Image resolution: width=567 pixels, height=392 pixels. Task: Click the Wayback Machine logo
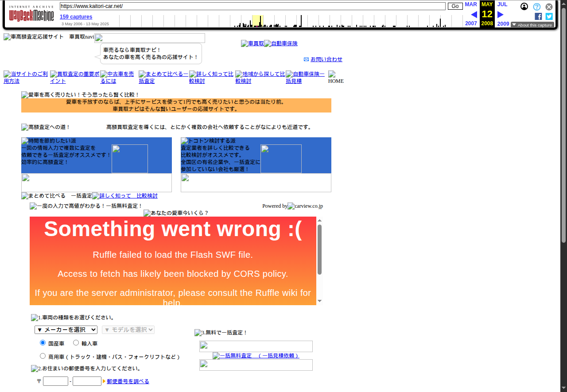31,15
